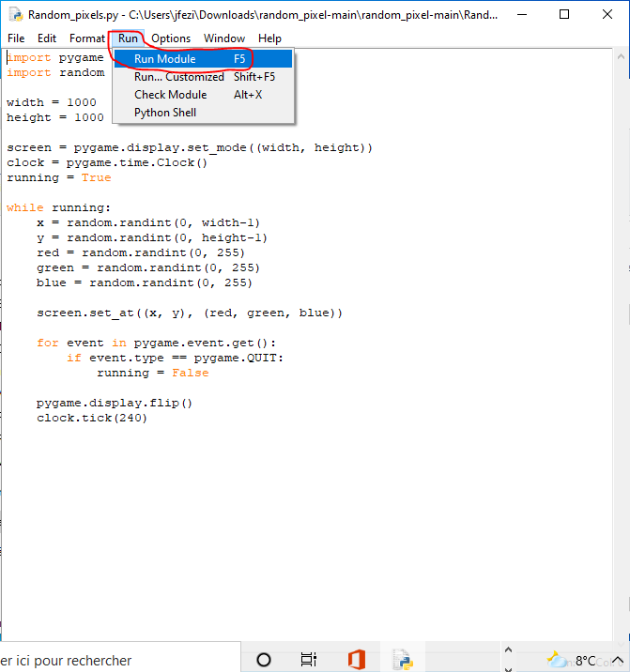Open Python Shell from Run menu

(165, 113)
